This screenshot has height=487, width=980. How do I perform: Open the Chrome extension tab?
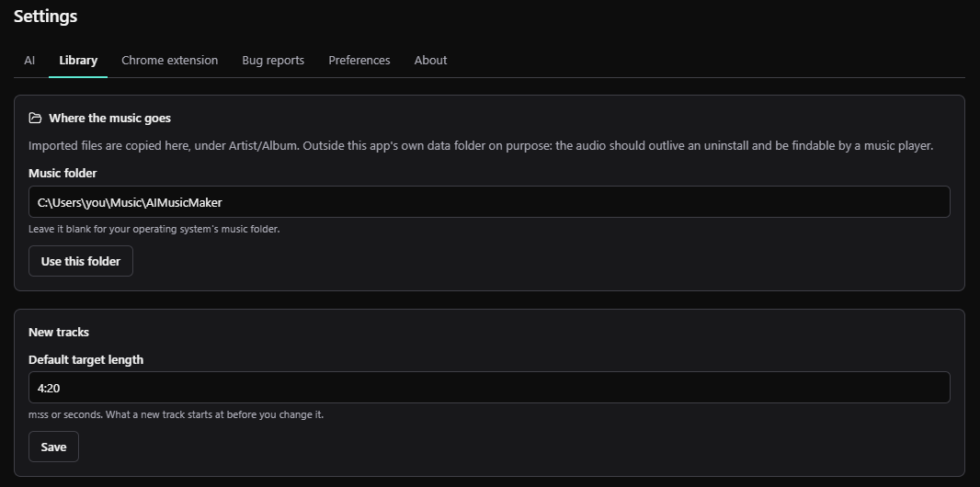coord(169,61)
